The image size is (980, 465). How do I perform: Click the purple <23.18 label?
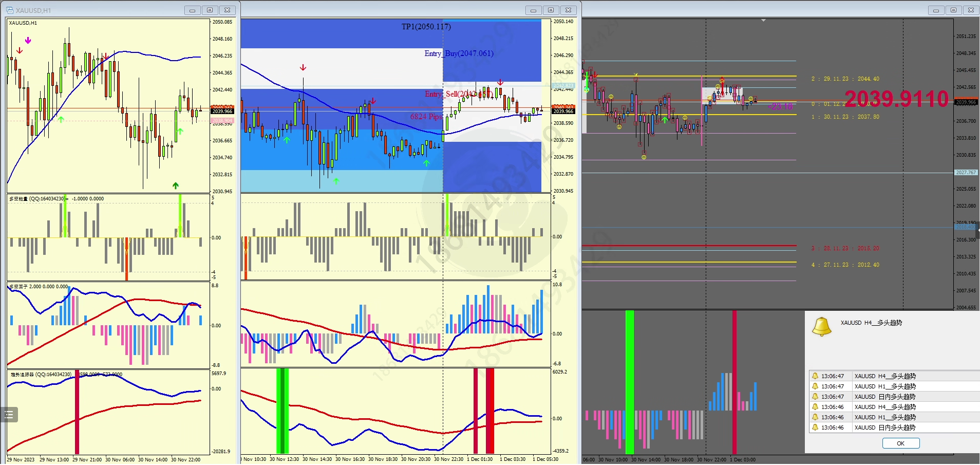780,106
